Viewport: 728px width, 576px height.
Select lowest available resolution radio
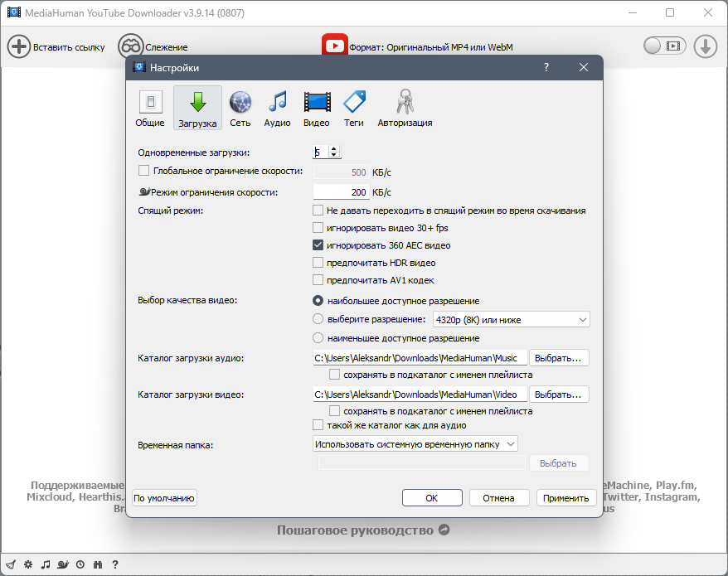tap(318, 338)
